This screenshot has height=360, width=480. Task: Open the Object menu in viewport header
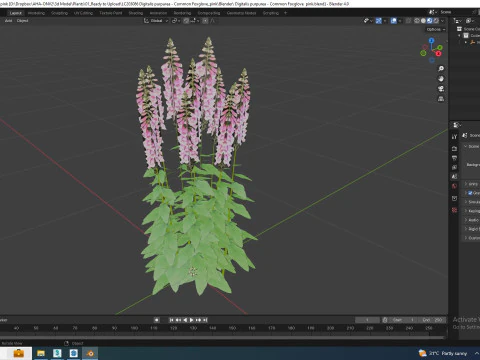22,21
